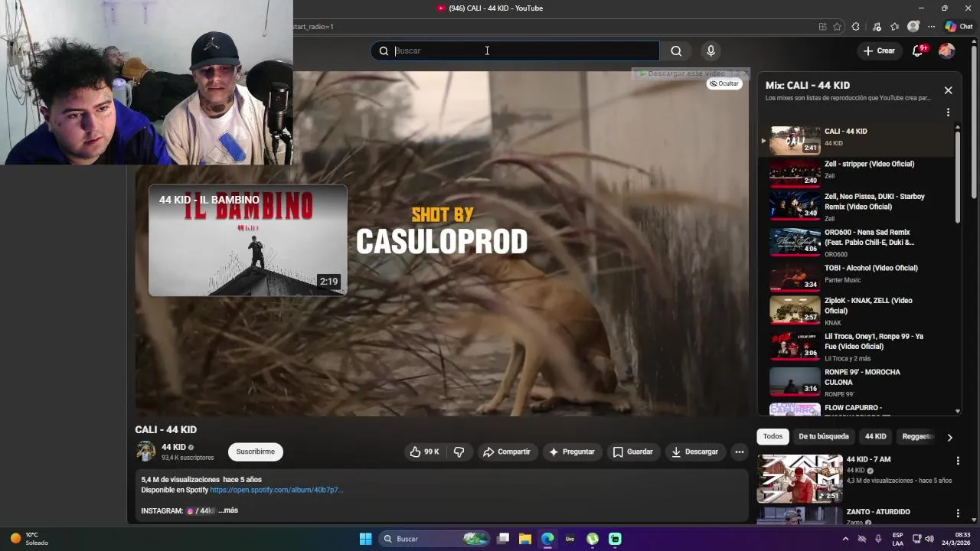
Task: Open Edge settings and more menu
Action: tap(931, 27)
